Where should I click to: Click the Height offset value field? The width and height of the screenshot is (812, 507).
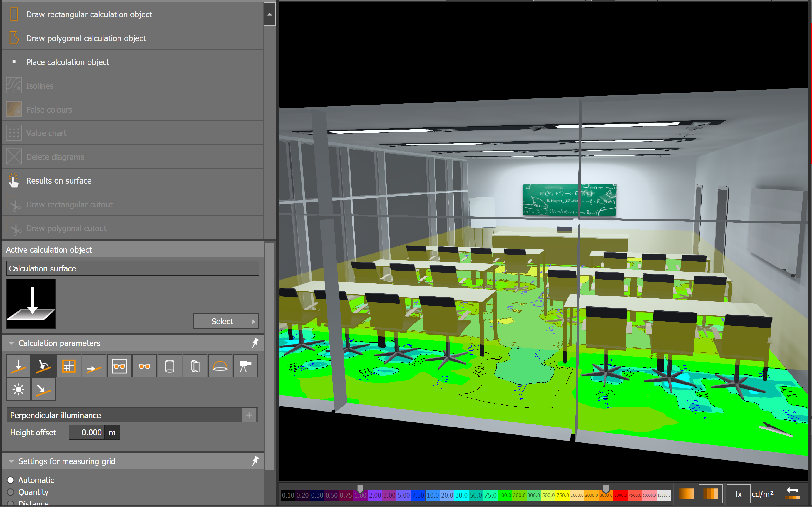point(86,432)
